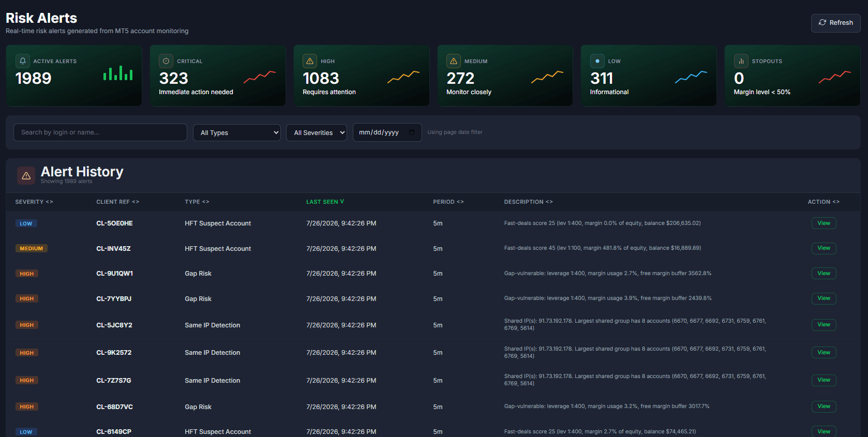Image resolution: width=868 pixels, height=437 pixels.
Task: Click the 323 critical alerts count
Action: point(174,78)
